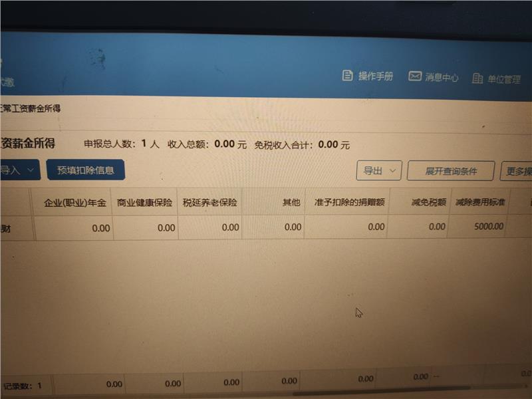
Task: Select the 企业(职业)年金 column header
Action: click(74, 202)
